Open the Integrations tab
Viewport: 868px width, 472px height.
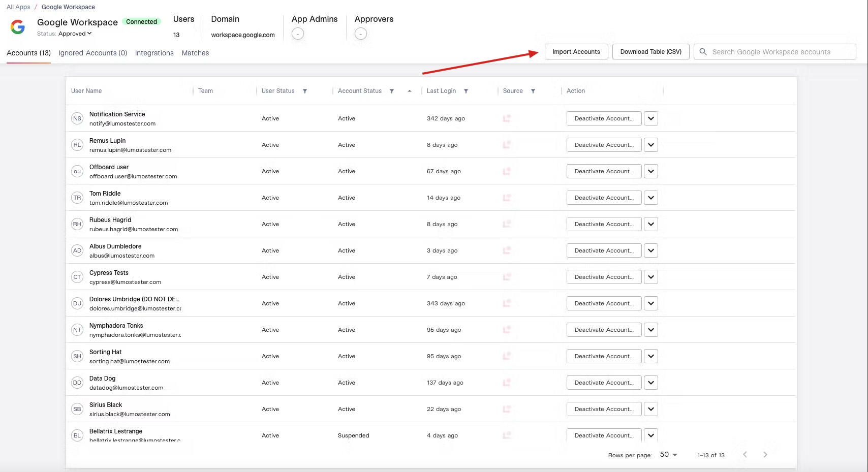(x=154, y=53)
